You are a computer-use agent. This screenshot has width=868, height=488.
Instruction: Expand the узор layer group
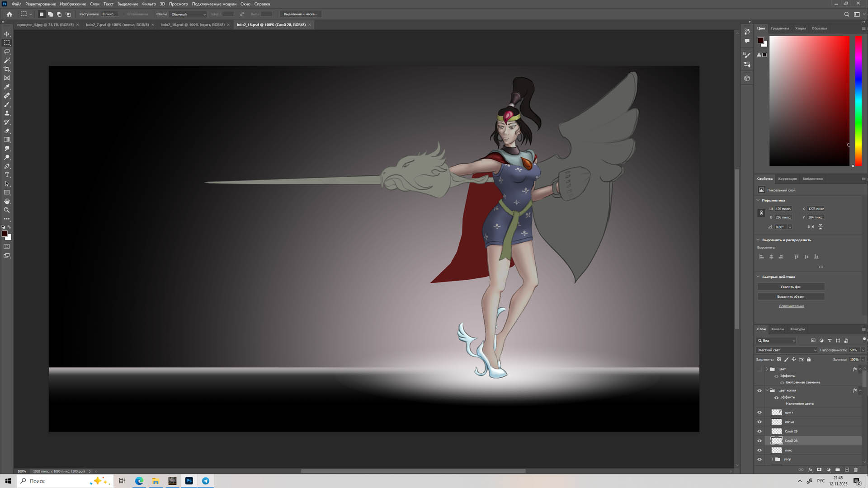click(x=772, y=460)
